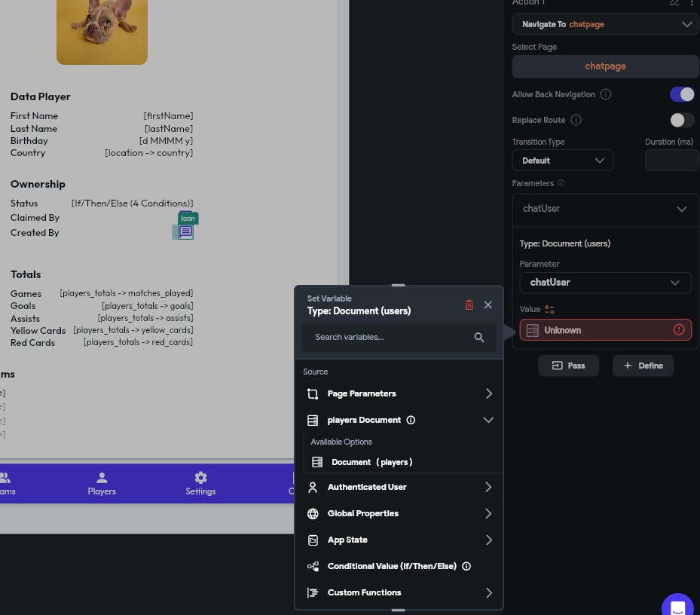Click the Data Player heading

tap(41, 97)
